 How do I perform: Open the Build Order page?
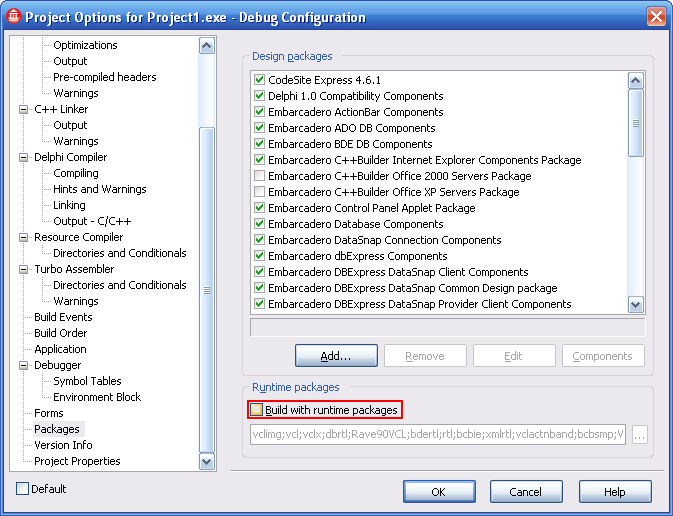pyautogui.click(x=61, y=333)
